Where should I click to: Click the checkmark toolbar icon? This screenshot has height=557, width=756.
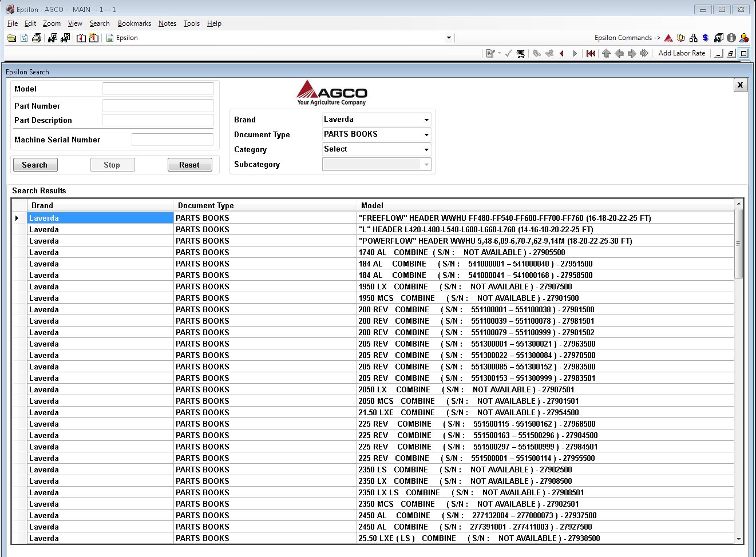(508, 53)
